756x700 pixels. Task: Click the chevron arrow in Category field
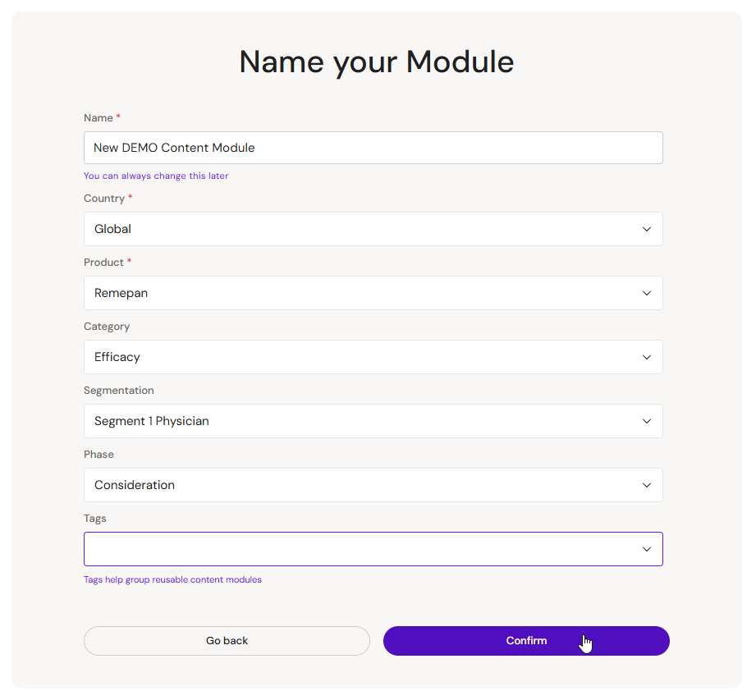647,357
